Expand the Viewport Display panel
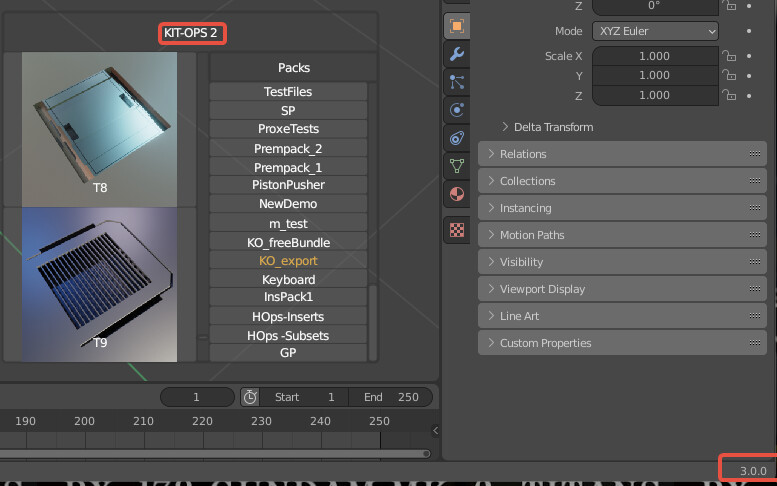777x486 pixels. click(x=622, y=289)
